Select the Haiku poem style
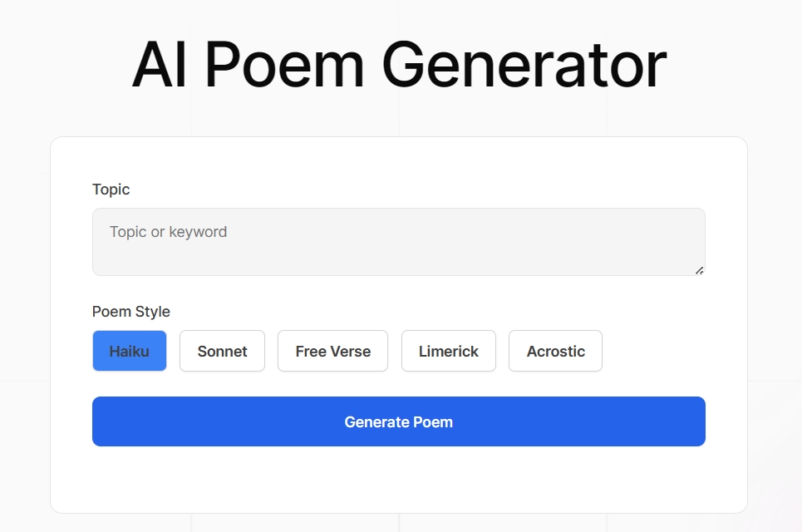This screenshot has width=802, height=532. (130, 351)
